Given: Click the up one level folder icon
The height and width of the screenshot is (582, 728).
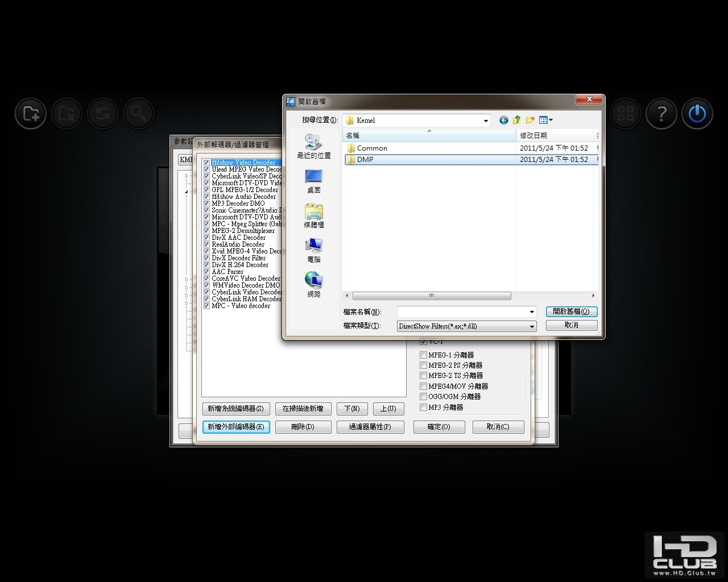Looking at the screenshot, I should pos(516,120).
